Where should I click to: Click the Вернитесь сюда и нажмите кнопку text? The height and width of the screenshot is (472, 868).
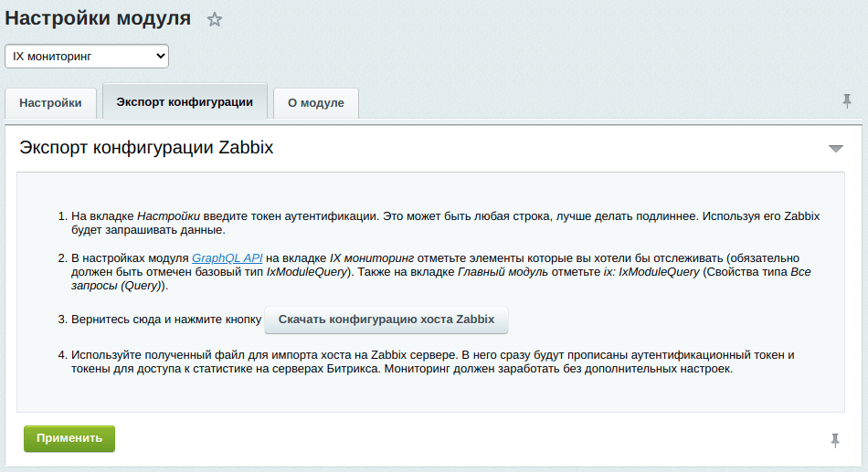pos(166,320)
